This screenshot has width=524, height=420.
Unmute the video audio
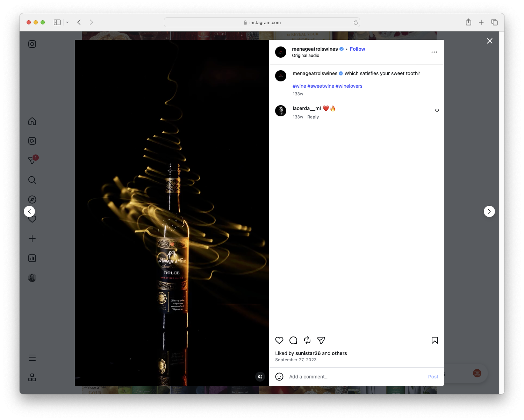pos(260,377)
